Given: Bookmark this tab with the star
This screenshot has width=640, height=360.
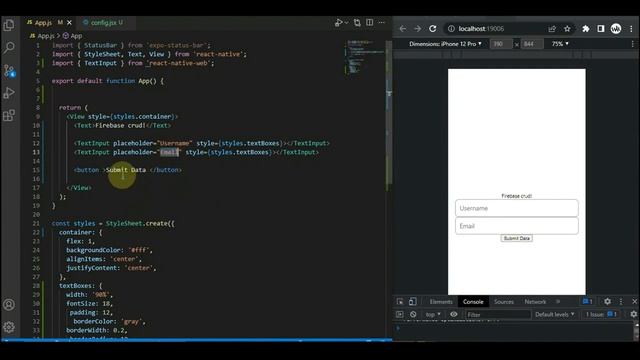Looking at the screenshot, I should (567, 29).
